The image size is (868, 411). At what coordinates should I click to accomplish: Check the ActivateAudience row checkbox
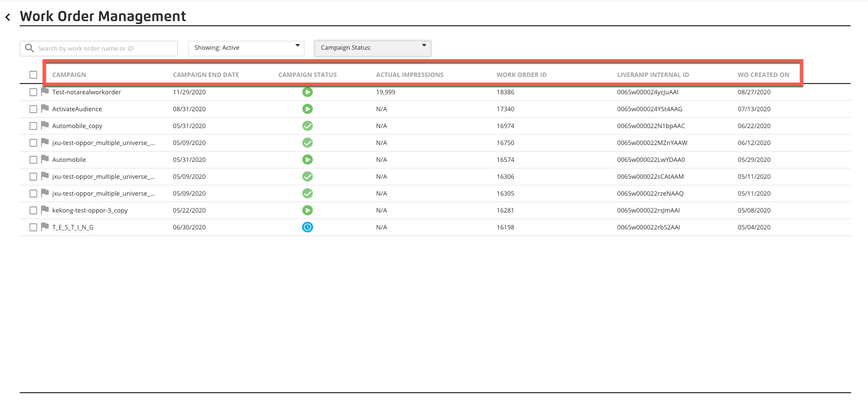point(33,109)
